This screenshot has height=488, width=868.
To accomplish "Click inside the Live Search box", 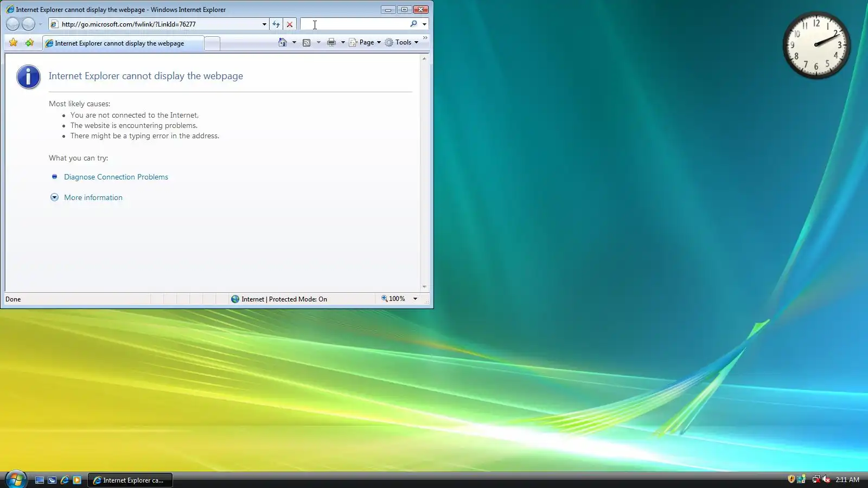I will [x=355, y=24].
